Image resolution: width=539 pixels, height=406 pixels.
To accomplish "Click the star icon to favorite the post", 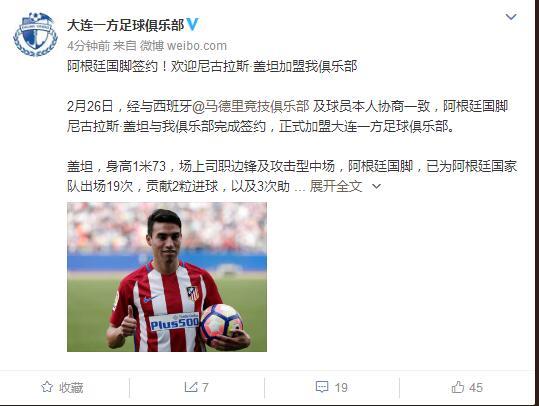I will tap(47, 387).
